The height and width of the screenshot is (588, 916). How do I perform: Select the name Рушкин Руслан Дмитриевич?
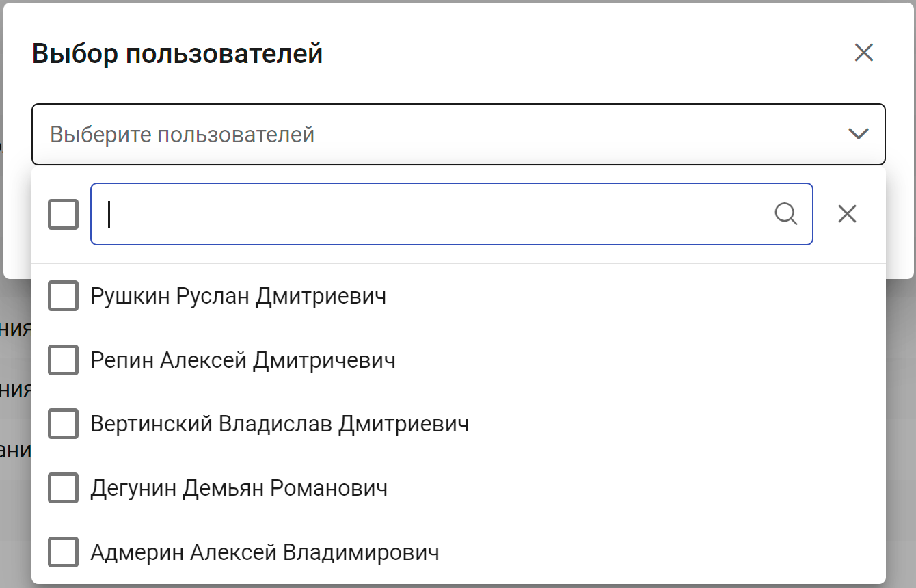coord(238,296)
